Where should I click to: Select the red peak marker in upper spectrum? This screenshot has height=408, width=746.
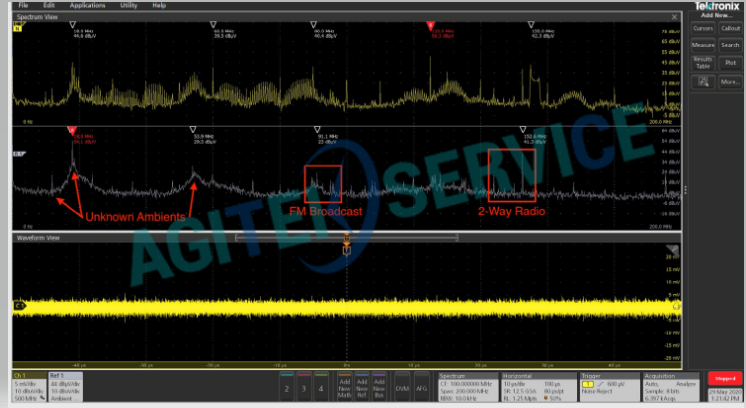(431, 23)
